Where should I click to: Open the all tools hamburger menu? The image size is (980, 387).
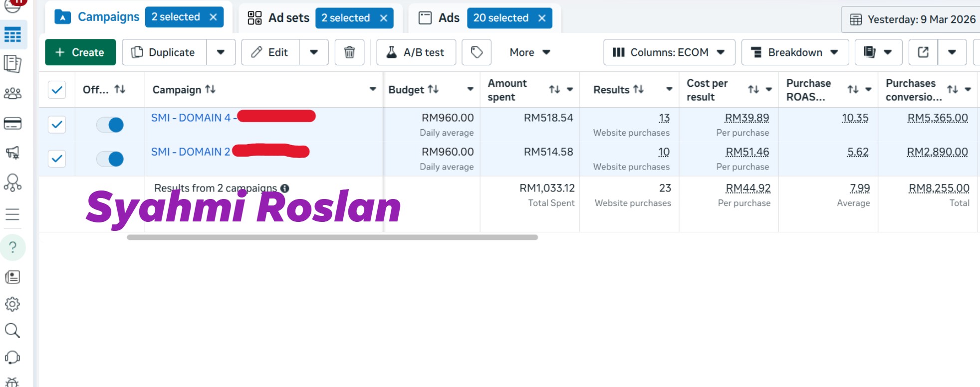(12, 214)
